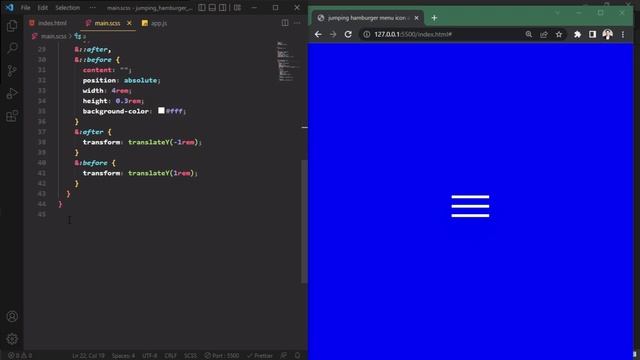Open the browser profile avatar
The height and width of the screenshot is (360, 640).
coord(607,34)
